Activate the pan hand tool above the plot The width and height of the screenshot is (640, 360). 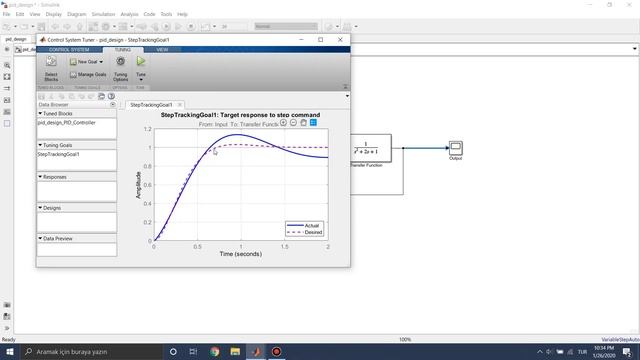(304, 122)
